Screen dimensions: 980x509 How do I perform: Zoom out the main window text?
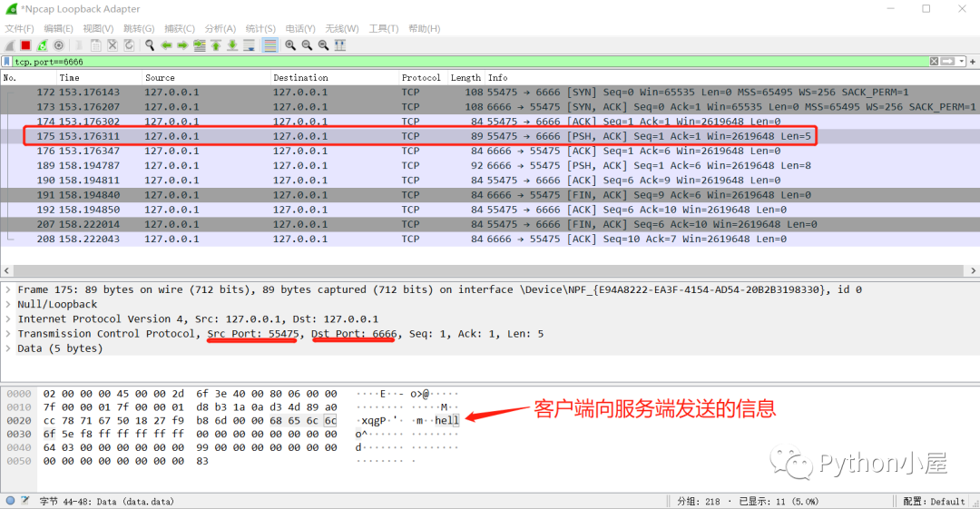tap(307, 45)
